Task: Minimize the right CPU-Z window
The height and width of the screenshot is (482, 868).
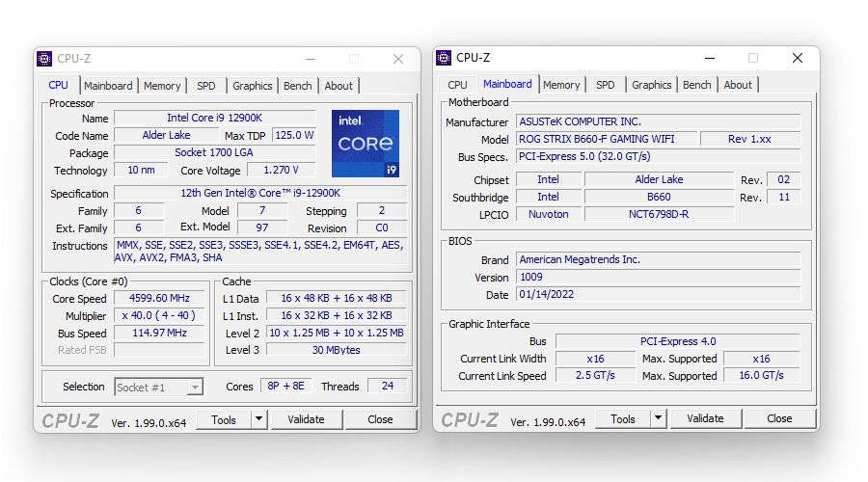Action: [710, 58]
